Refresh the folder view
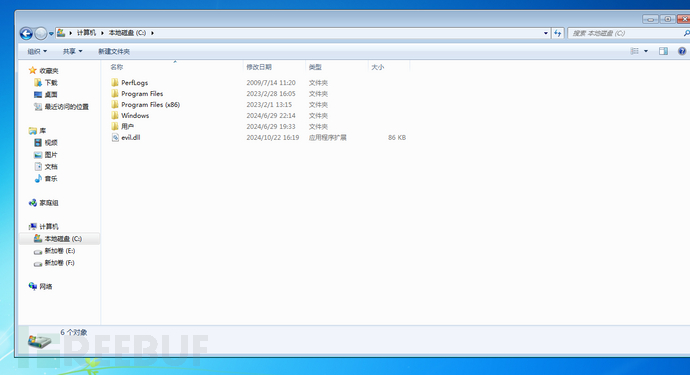This screenshot has height=375, width=690. pyautogui.click(x=558, y=33)
